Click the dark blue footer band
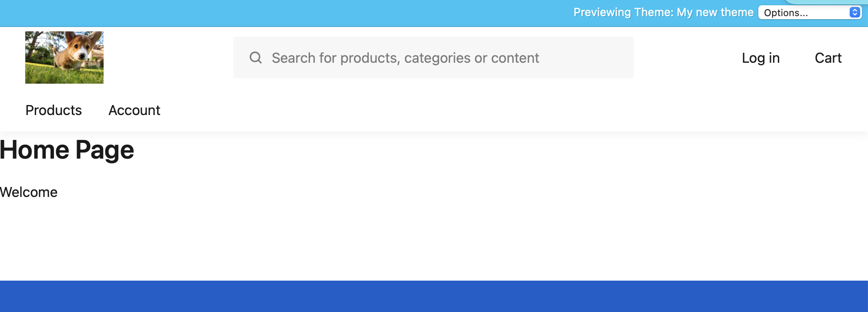868x312 pixels. click(x=434, y=296)
